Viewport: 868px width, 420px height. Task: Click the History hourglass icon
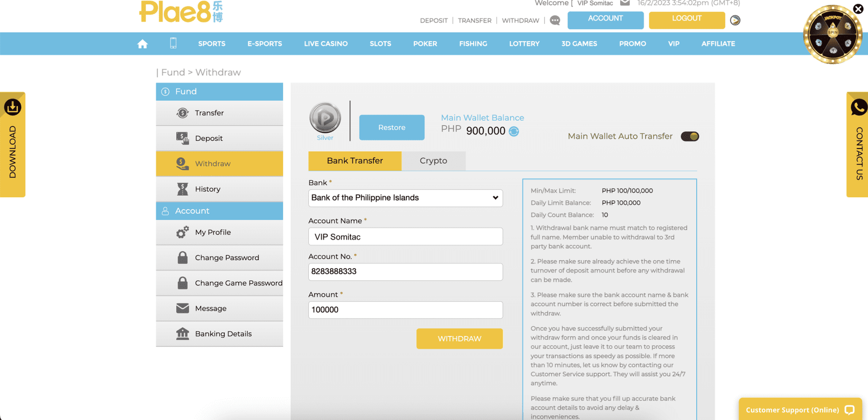(x=182, y=189)
